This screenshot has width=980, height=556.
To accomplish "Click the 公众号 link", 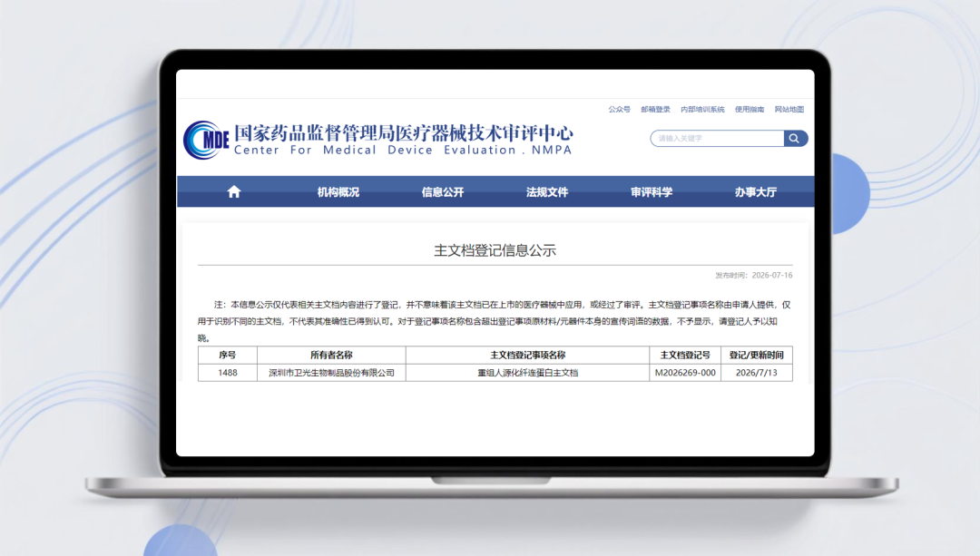I will [x=620, y=110].
